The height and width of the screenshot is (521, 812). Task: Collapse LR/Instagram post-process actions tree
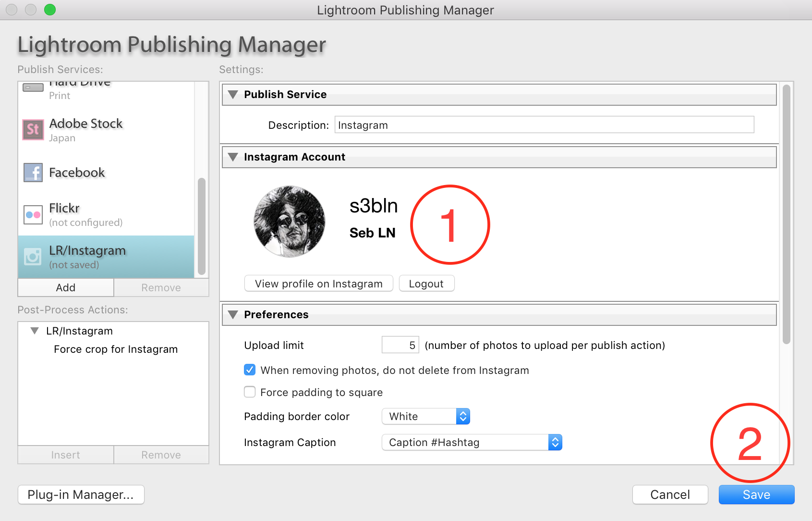(35, 331)
